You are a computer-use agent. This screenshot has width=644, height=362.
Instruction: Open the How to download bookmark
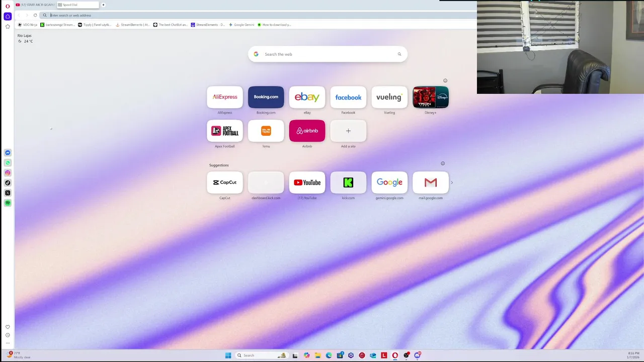click(274, 25)
